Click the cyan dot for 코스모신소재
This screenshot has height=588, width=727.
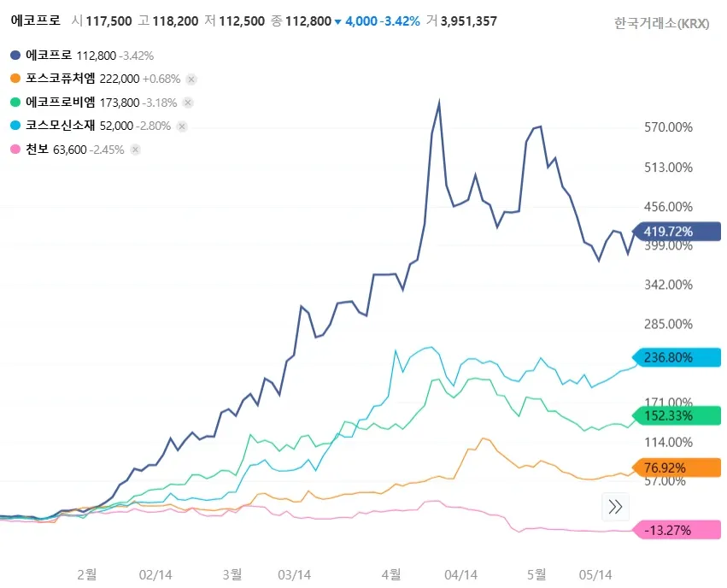coord(15,126)
